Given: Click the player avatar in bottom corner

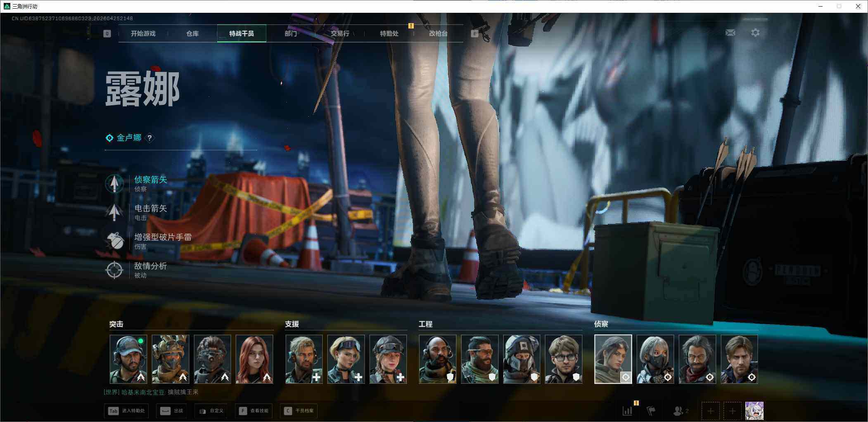Looking at the screenshot, I should [754, 411].
